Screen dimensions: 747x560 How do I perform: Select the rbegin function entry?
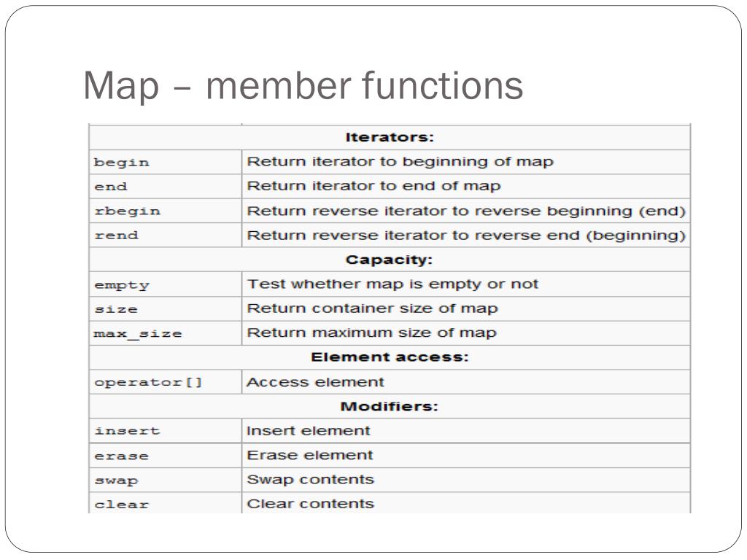coord(127,211)
